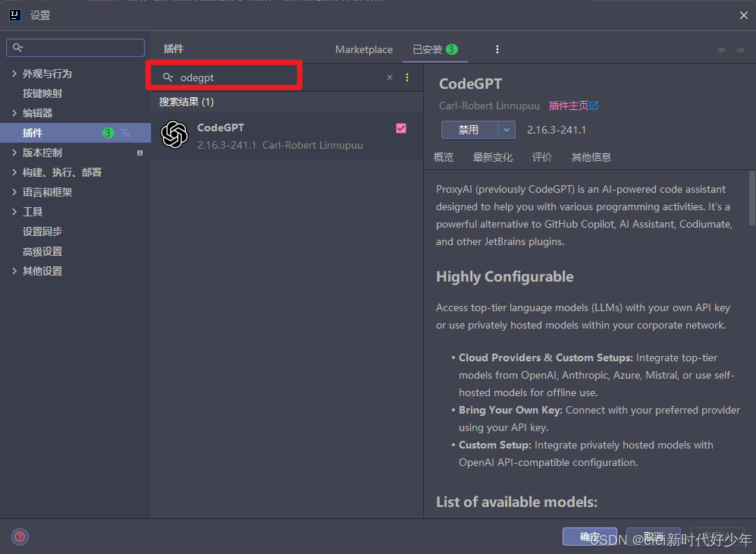Viewport: 756px width, 554px height.
Task: Expand the 构建、执行、部署 node
Action: (14, 172)
